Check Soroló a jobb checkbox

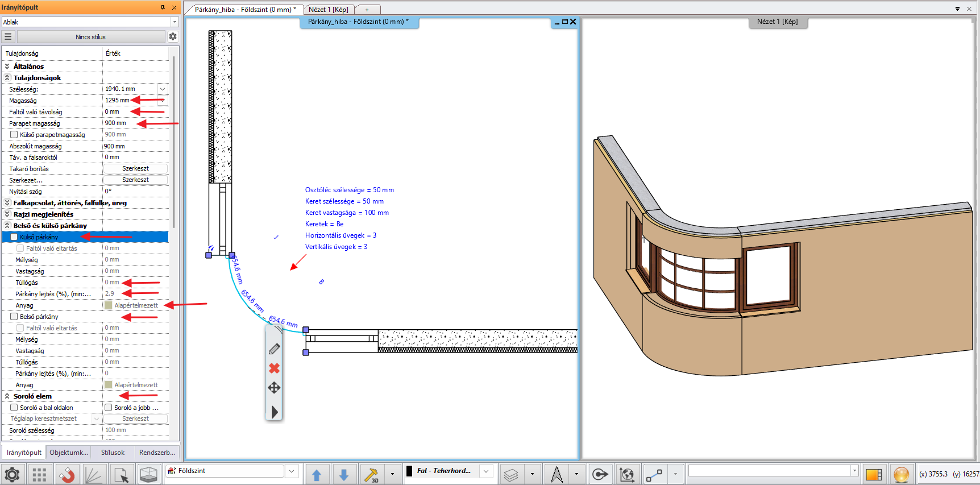pos(109,408)
